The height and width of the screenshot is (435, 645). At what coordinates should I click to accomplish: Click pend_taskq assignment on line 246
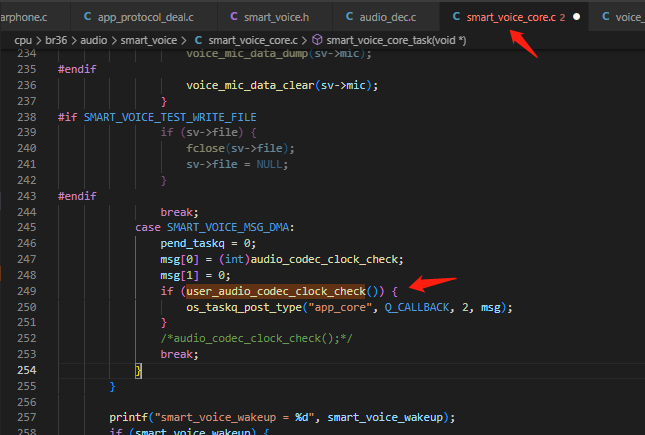(208, 243)
